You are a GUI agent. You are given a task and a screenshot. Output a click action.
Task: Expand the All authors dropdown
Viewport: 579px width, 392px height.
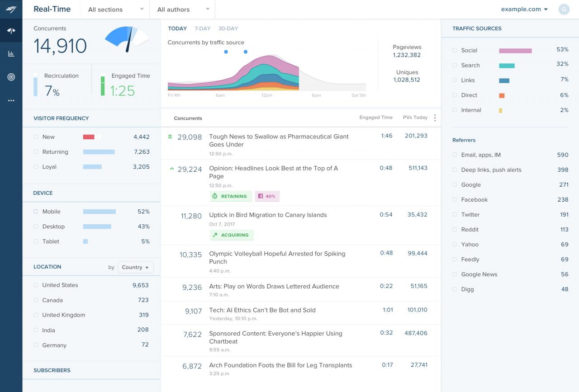[183, 9]
